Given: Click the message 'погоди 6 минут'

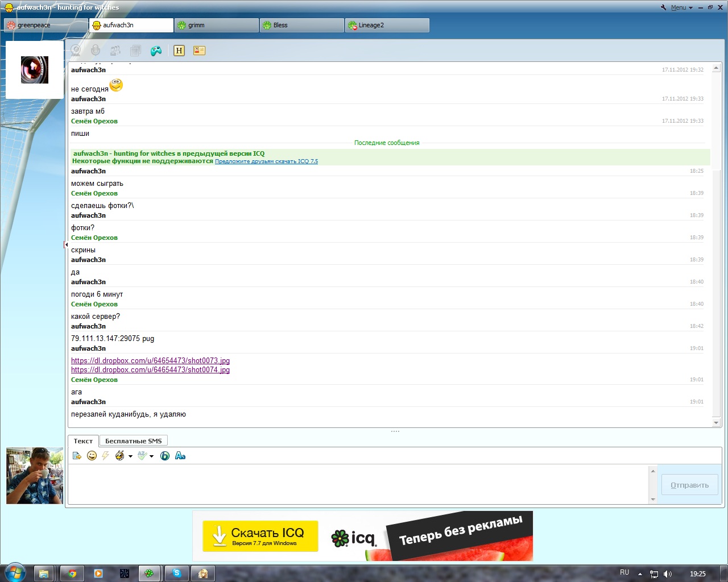Looking at the screenshot, I should tap(97, 294).
